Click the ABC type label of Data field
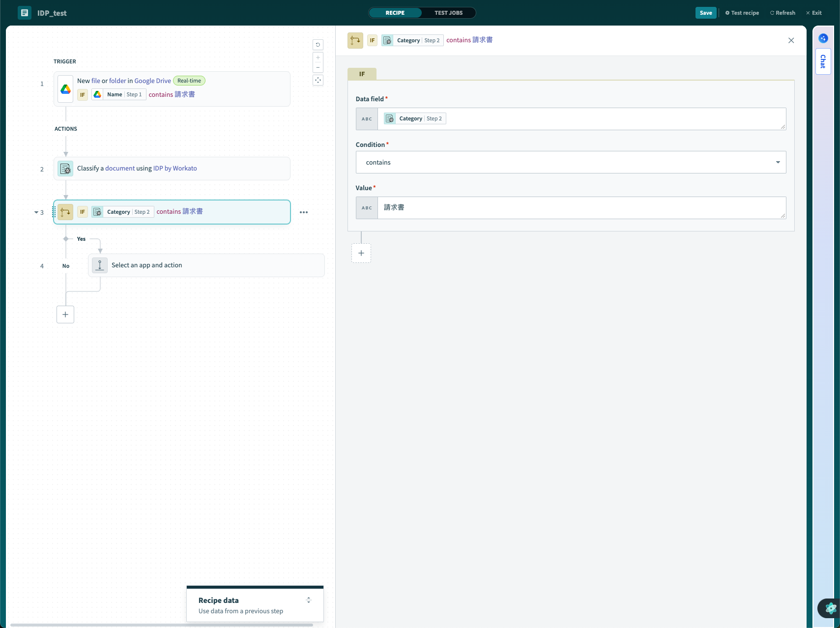Image resolution: width=840 pixels, height=628 pixels. (x=367, y=119)
